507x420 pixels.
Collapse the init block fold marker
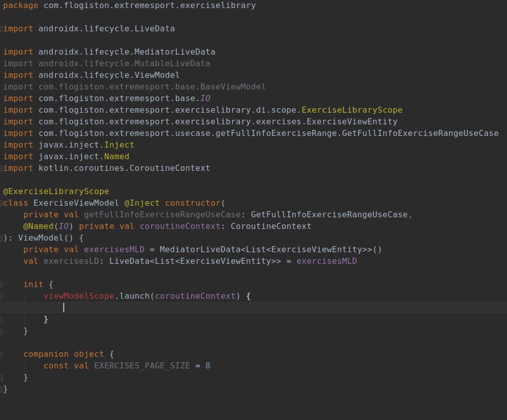tap(2, 285)
